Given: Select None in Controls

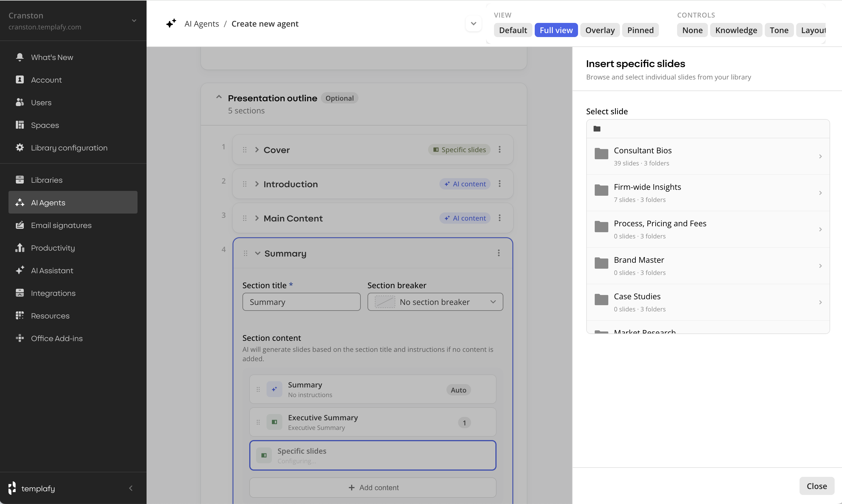Looking at the screenshot, I should pyautogui.click(x=692, y=30).
